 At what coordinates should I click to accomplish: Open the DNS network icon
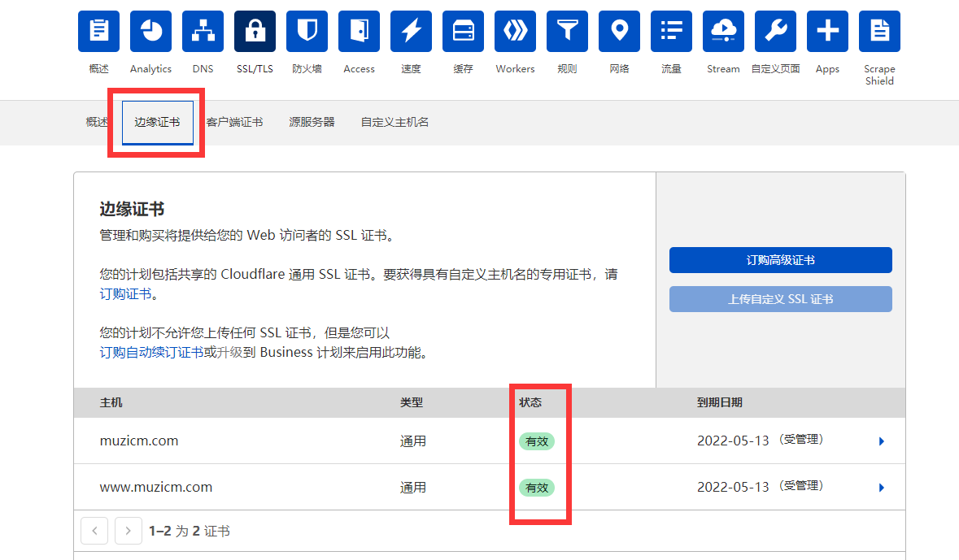[x=203, y=31]
